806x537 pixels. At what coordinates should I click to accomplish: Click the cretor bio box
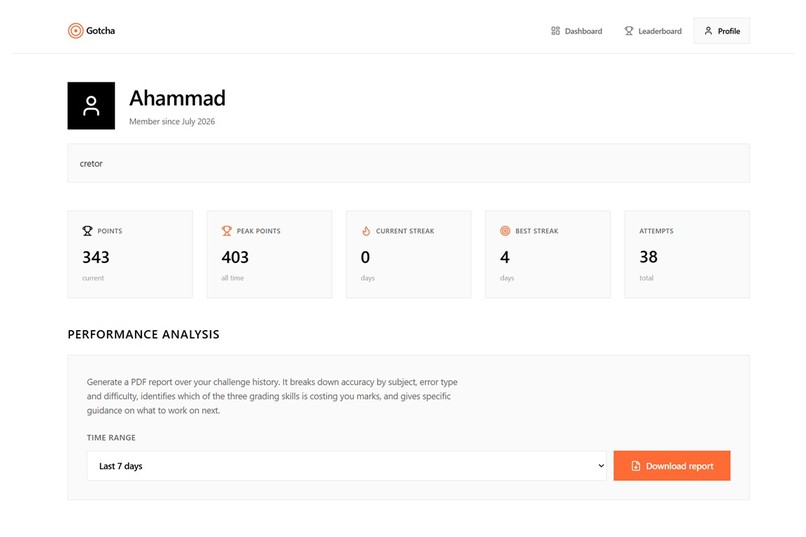pyautogui.click(x=409, y=163)
